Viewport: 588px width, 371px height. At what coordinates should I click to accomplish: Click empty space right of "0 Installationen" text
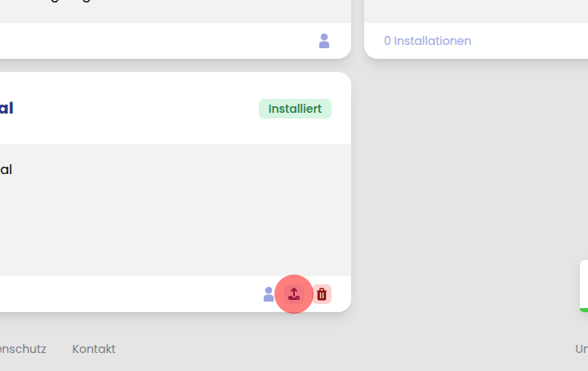[531, 41]
